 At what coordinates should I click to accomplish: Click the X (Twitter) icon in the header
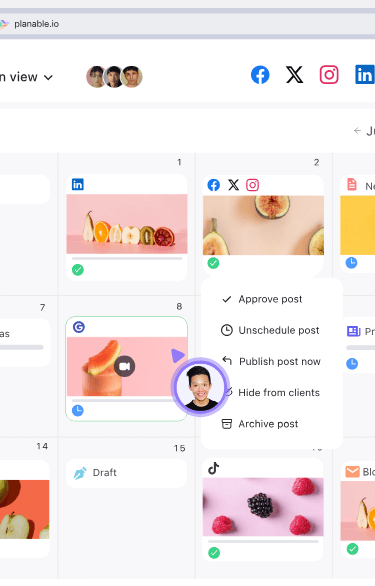point(294,75)
